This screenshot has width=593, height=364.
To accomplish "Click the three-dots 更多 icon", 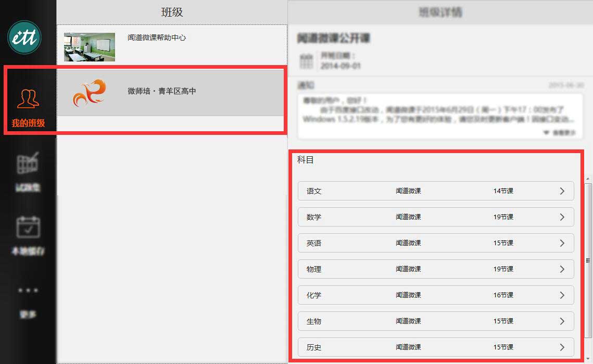I will [28, 291].
